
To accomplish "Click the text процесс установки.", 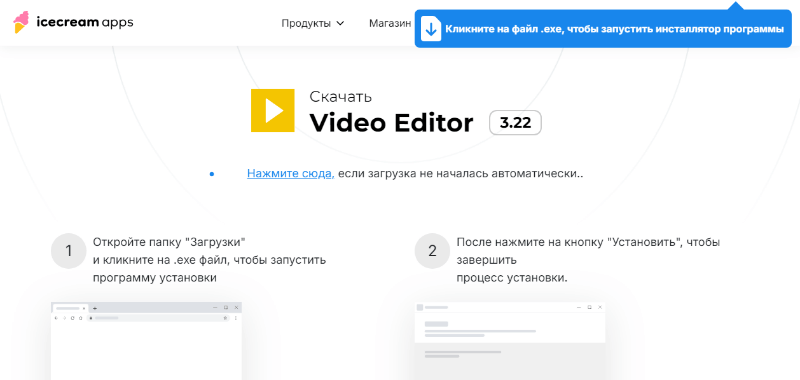I will [512, 278].
